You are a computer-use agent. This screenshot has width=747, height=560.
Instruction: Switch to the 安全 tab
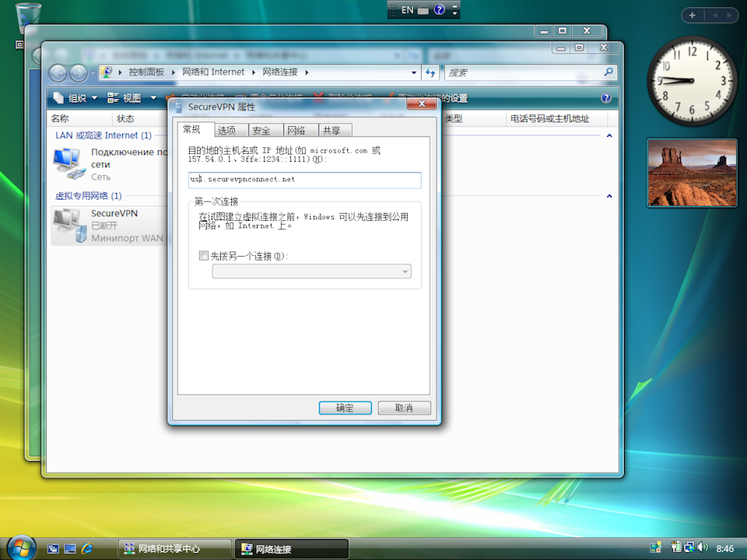[x=266, y=130]
